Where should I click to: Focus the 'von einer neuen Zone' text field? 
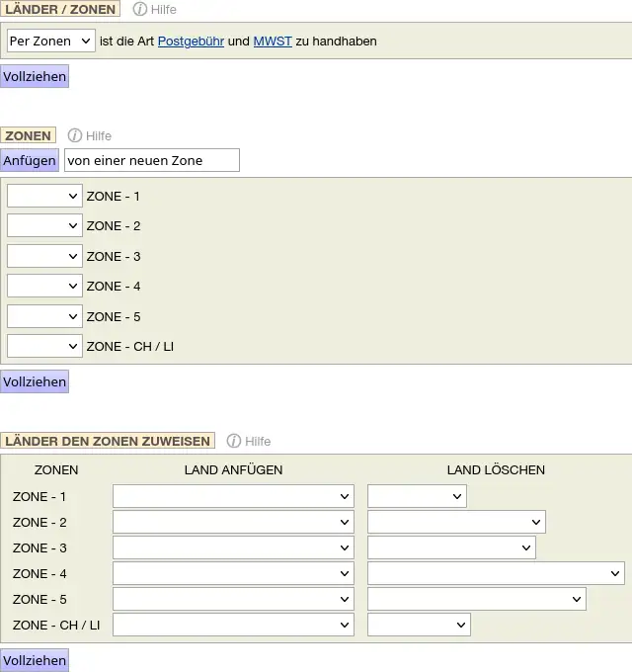pyautogui.click(x=151, y=160)
